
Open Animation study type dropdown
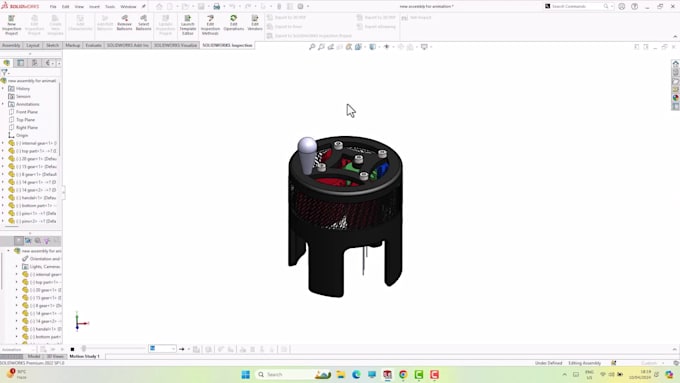pos(17,349)
